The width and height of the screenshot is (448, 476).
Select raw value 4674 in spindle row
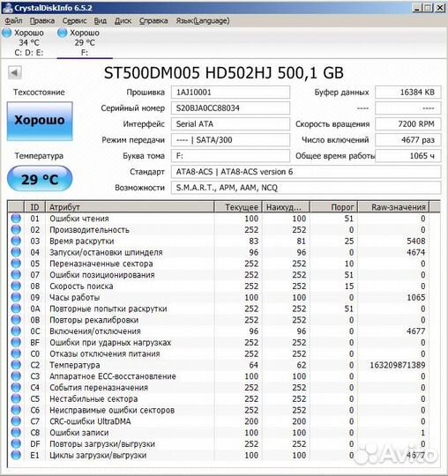coord(415,252)
